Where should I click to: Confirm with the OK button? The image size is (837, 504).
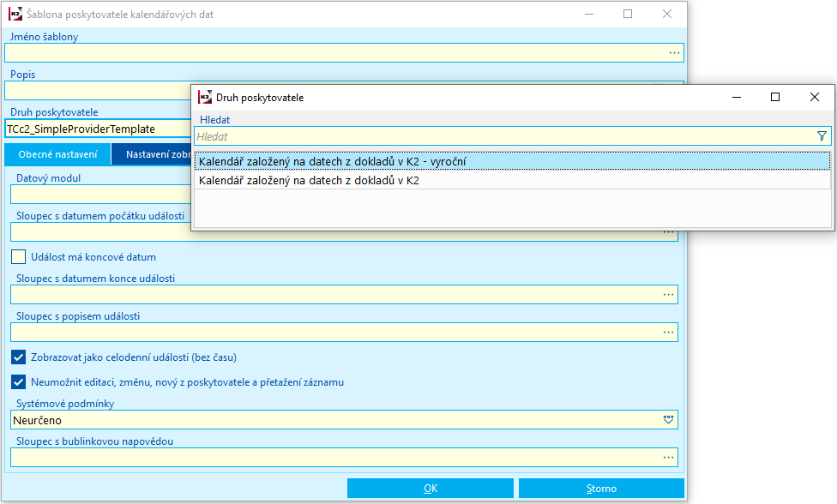[x=431, y=488]
